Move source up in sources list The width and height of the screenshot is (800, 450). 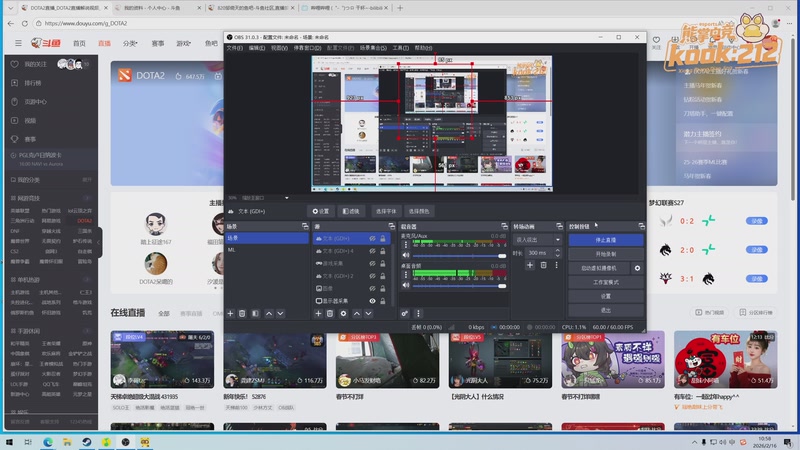click(x=357, y=313)
